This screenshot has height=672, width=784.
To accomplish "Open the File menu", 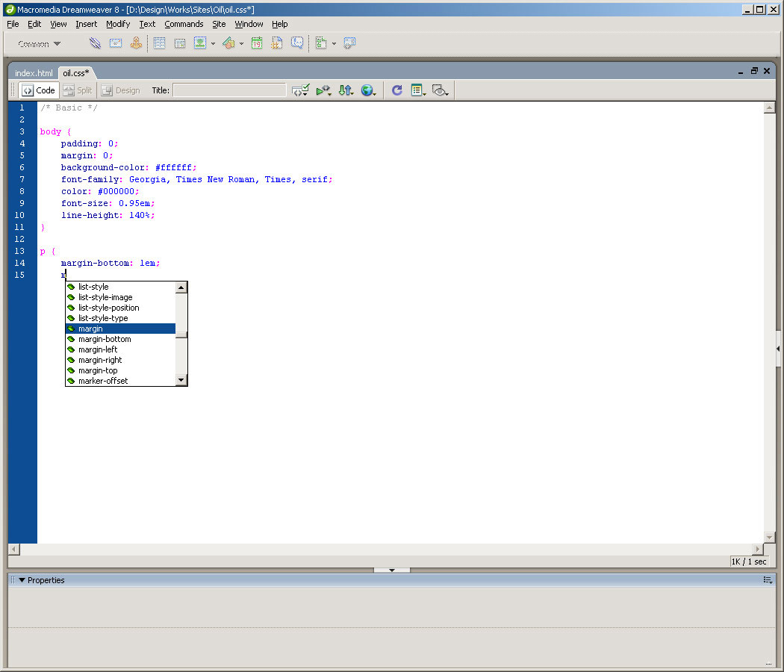I will (x=13, y=24).
